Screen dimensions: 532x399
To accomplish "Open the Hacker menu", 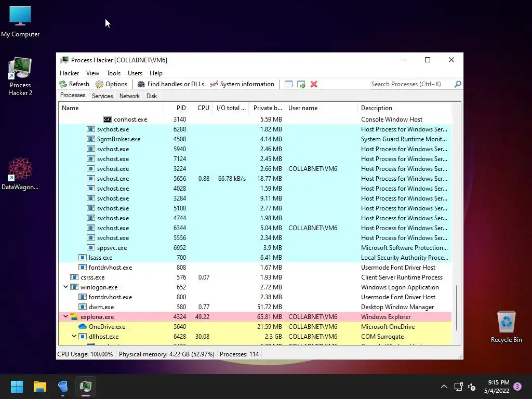I will pos(69,73).
